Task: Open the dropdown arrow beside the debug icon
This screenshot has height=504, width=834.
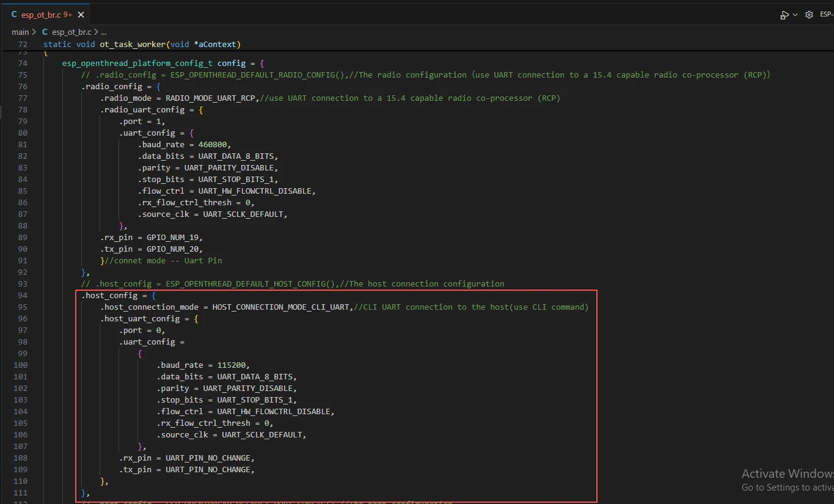Action: pos(795,15)
